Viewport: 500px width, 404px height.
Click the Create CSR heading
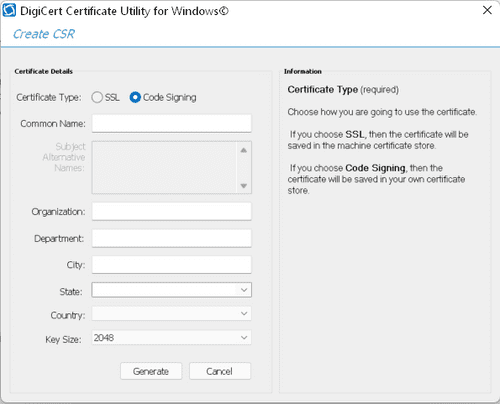coord(44,34)
